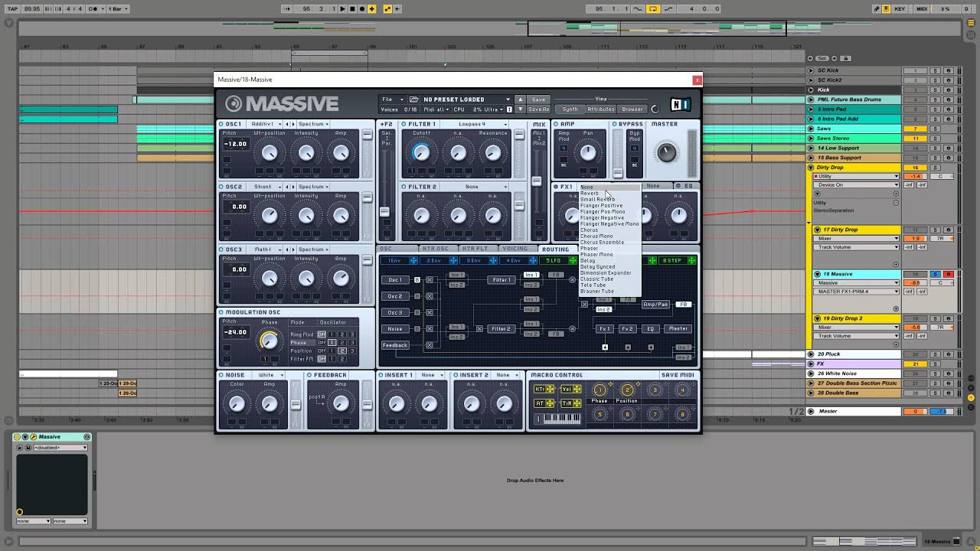Click the Master volume knob

pos(666,152)
